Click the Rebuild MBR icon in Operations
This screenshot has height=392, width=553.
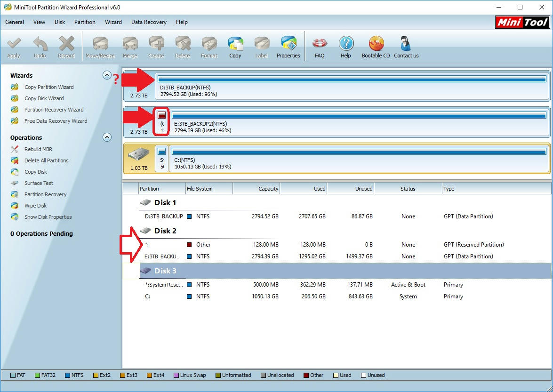point(15,149)
